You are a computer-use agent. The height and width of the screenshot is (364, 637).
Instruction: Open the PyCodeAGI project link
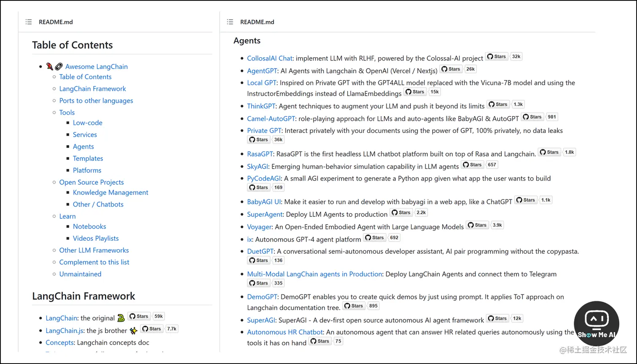(x=264, y=178)
